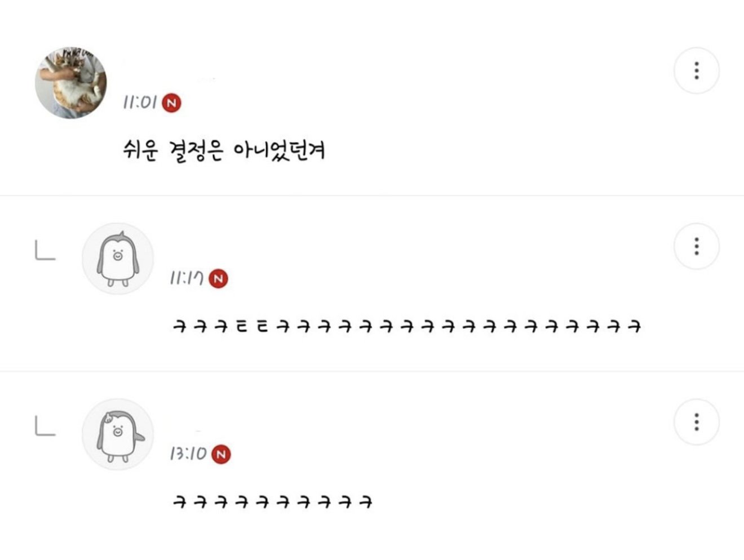Click the reply indent arrow beside the 13:10 reply

45,426
